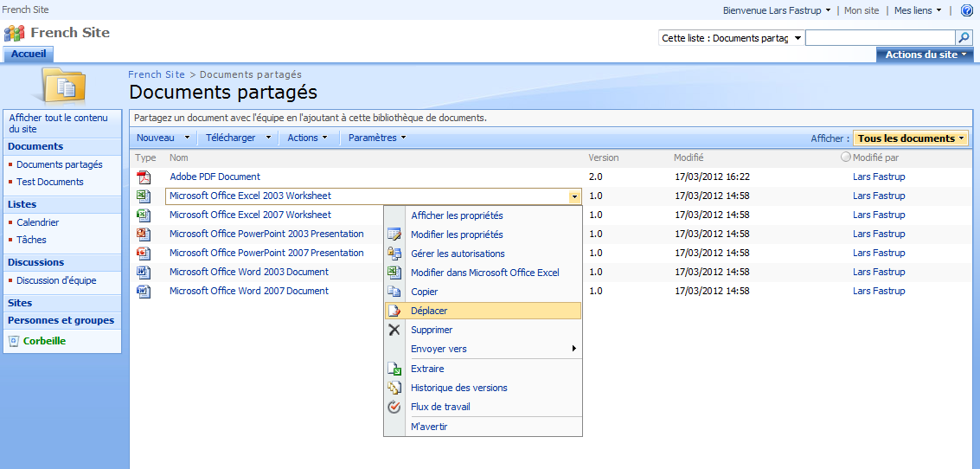
Task: Click the French Site people logo icon
Action: [x=15, y=33]
